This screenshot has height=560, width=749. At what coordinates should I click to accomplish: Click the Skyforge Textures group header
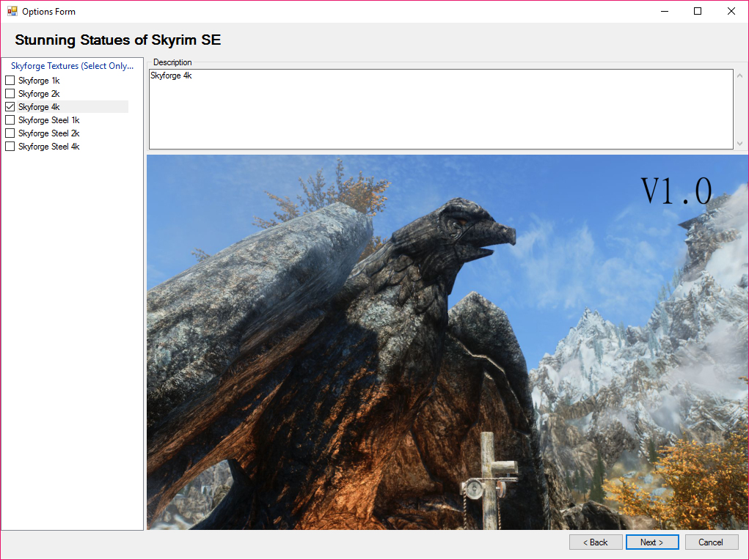click(72, 66)
